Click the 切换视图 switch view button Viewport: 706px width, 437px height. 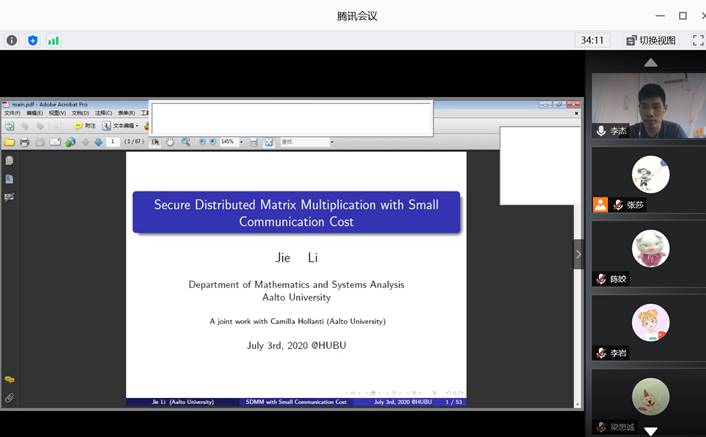(651, 41)
